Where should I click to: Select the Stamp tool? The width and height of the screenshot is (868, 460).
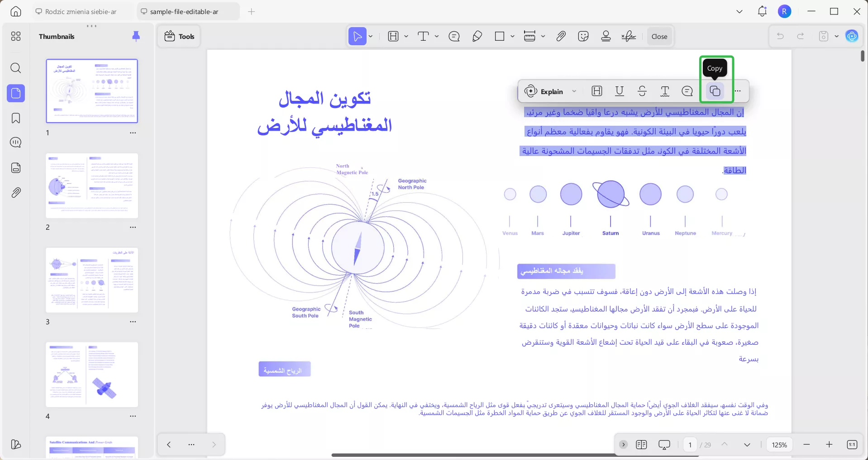(x=606, y=36)
